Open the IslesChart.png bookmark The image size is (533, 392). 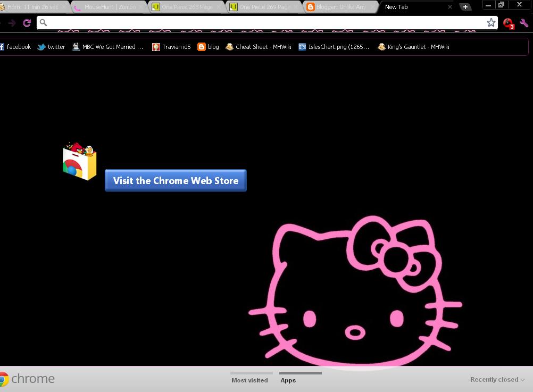coord(334,47)
